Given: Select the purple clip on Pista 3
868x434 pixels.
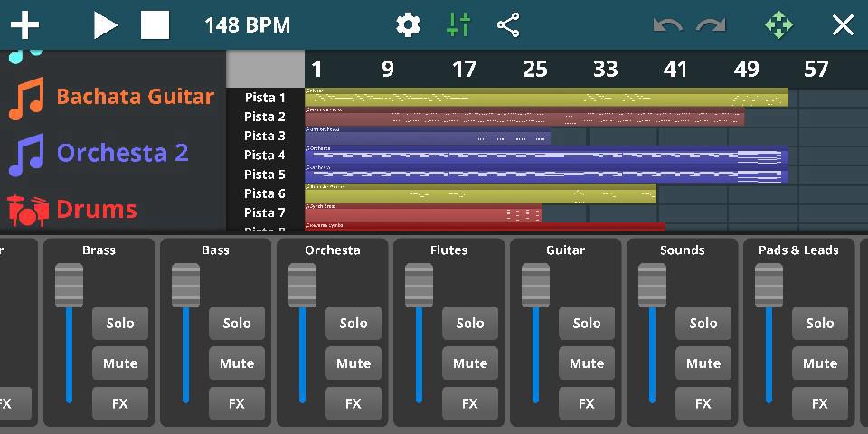Looking at the screenshot, I should (x=428, y=136).
